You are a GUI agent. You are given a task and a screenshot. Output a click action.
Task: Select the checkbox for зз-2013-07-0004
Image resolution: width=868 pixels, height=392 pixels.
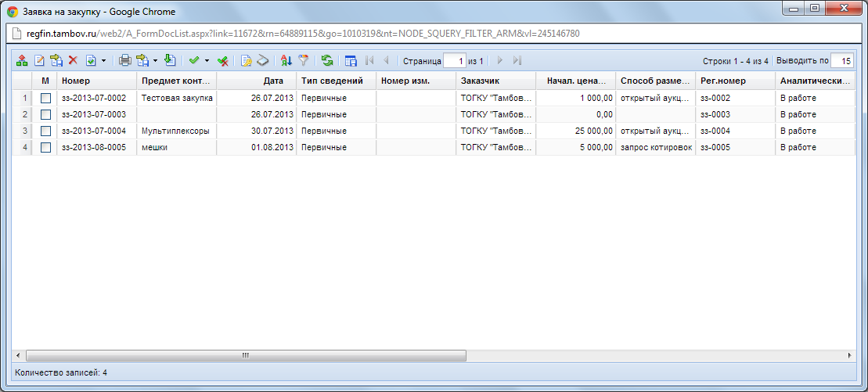45,131
